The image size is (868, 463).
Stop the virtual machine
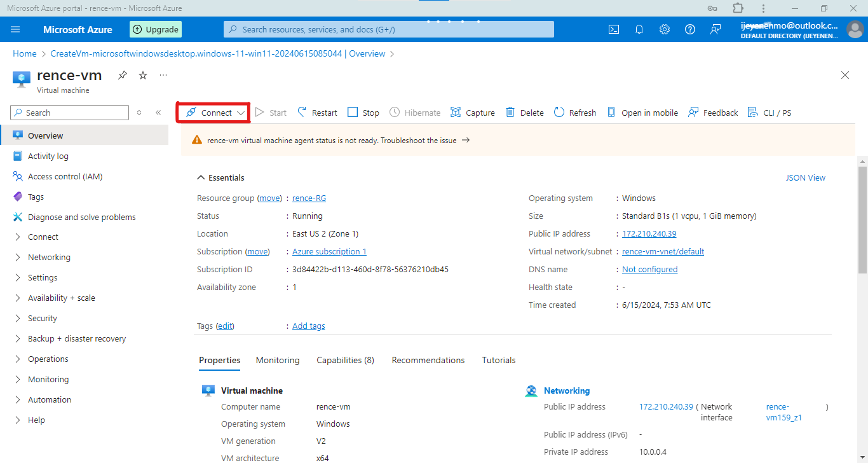pyautogui.click(x=363, y=113)
